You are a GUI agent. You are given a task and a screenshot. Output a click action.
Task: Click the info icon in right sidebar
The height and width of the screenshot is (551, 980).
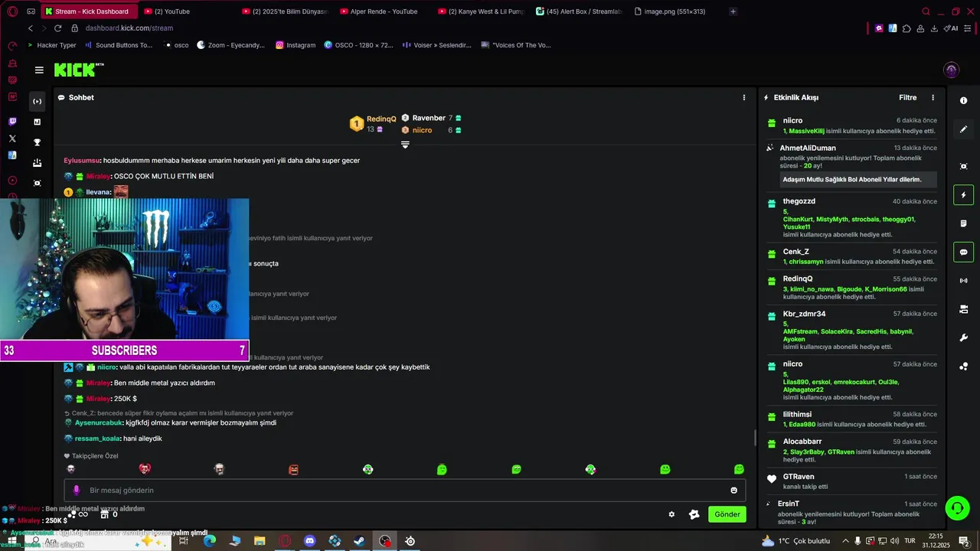coord(963,101)
